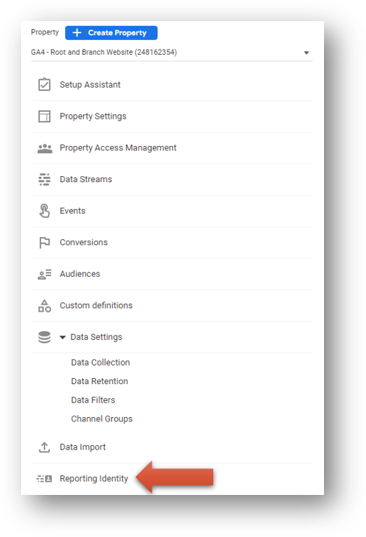Click the Events tap-hand icon
Viewport: 366px width, 537px height.
click(45, 211)
